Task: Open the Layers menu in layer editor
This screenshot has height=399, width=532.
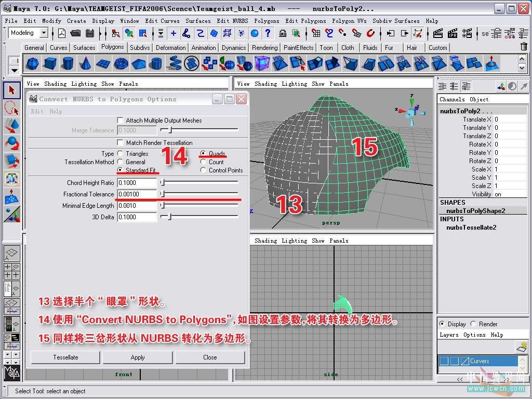Action: pos(449,335)
